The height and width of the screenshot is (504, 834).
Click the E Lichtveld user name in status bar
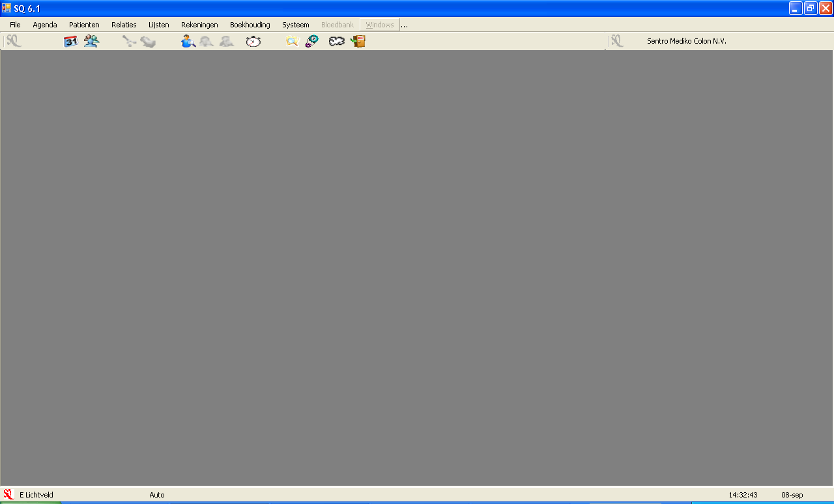click(36, 495)
